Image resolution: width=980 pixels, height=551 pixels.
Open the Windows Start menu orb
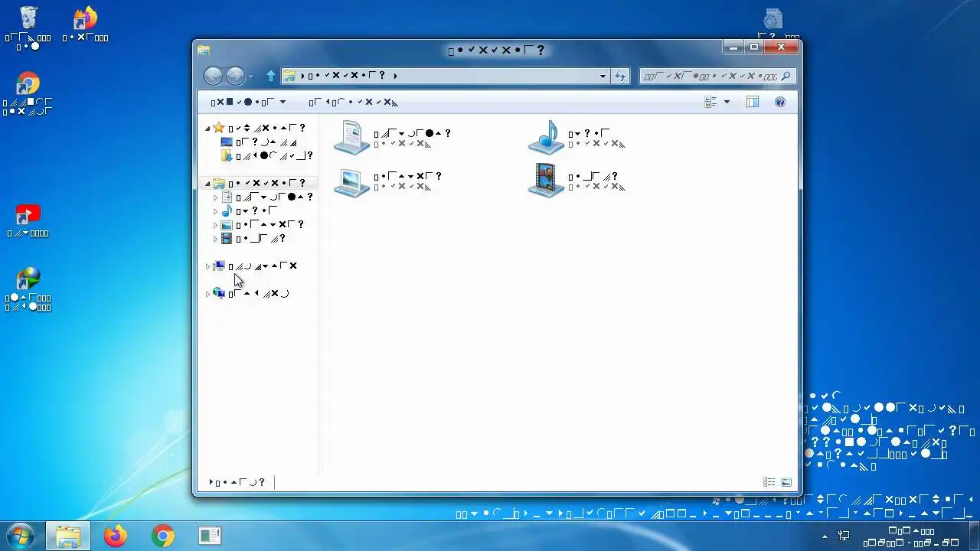point(20,536)
